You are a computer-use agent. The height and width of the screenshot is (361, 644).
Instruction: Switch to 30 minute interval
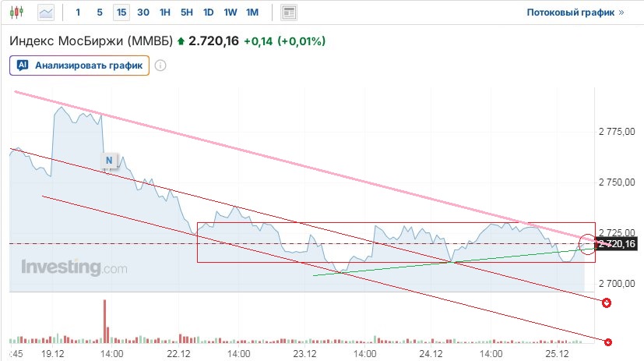pyautogui.click(x=143, y=12)
